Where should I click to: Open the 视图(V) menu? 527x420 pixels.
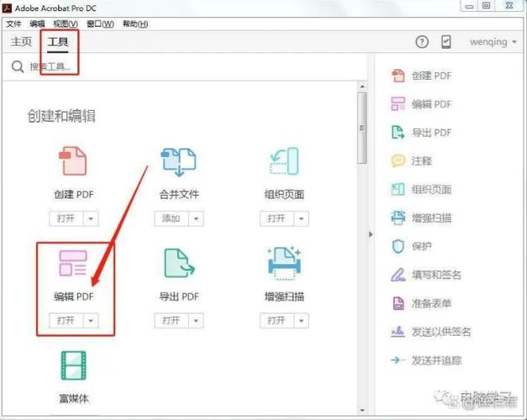click(66, 24)
